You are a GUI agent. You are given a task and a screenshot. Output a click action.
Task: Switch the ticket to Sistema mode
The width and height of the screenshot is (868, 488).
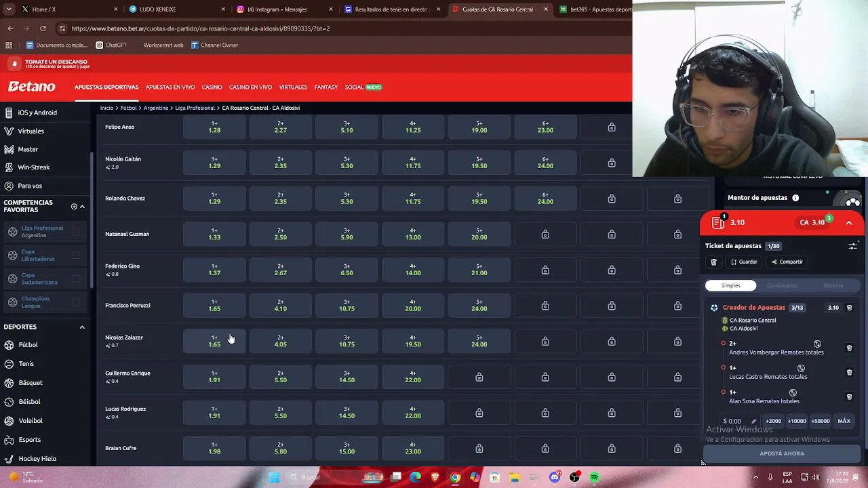pos(833,285)
